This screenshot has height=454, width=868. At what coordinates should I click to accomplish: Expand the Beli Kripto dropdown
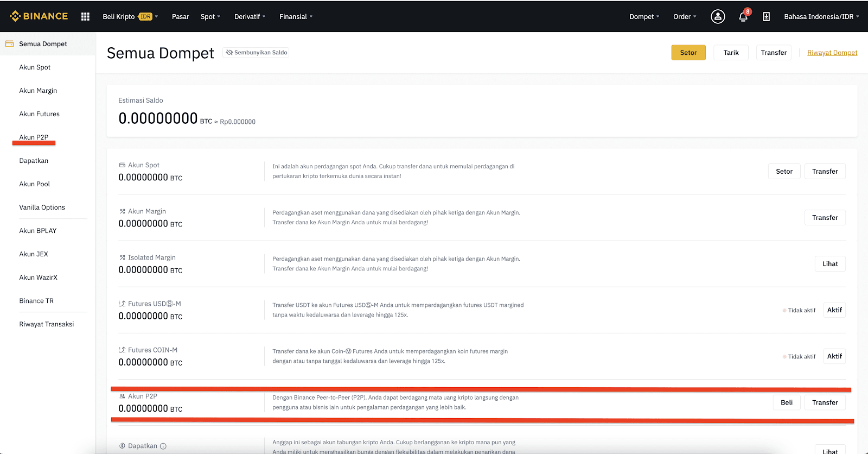(130, 17)
